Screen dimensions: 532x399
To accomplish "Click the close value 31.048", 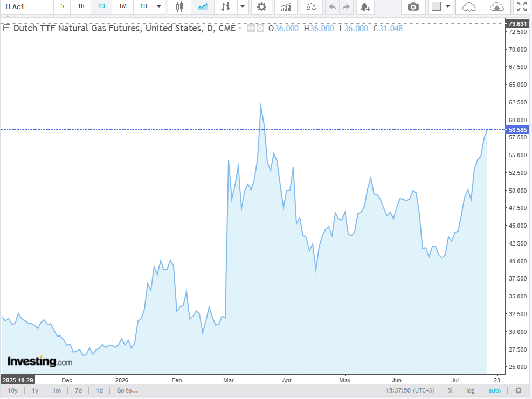I will pyautogui.click(x=391, y=28).
